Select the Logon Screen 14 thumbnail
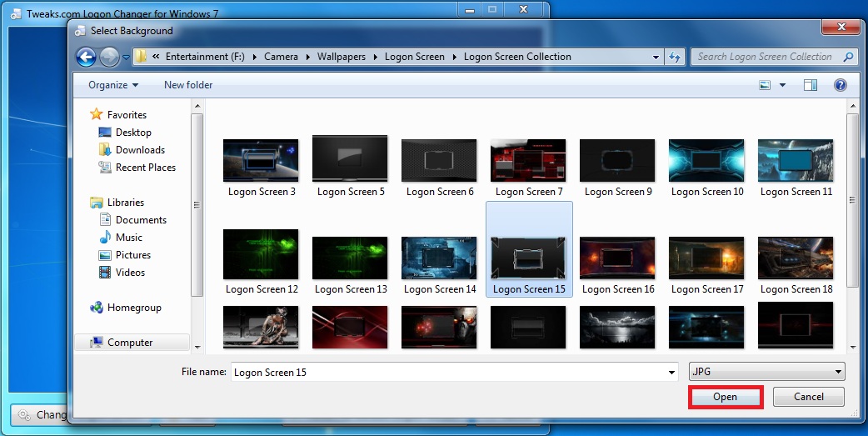 coord(439,258)
